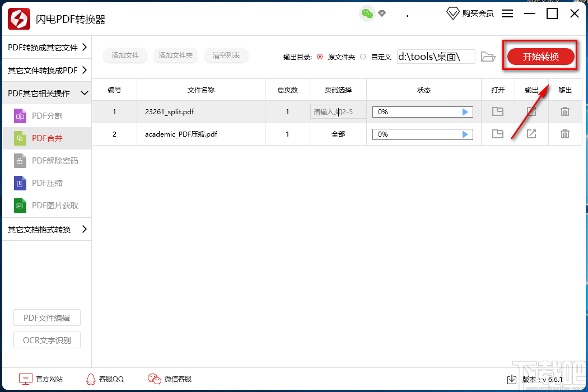Open output folder icon for 23261_split.pdf
The image size is (588, 392).
[497, 111]
